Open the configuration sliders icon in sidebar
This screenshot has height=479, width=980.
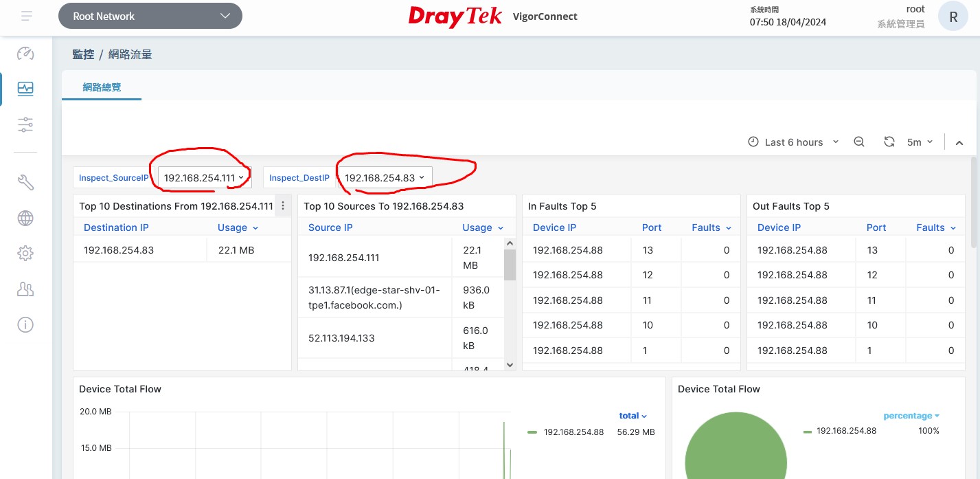[x=25, y=124]
